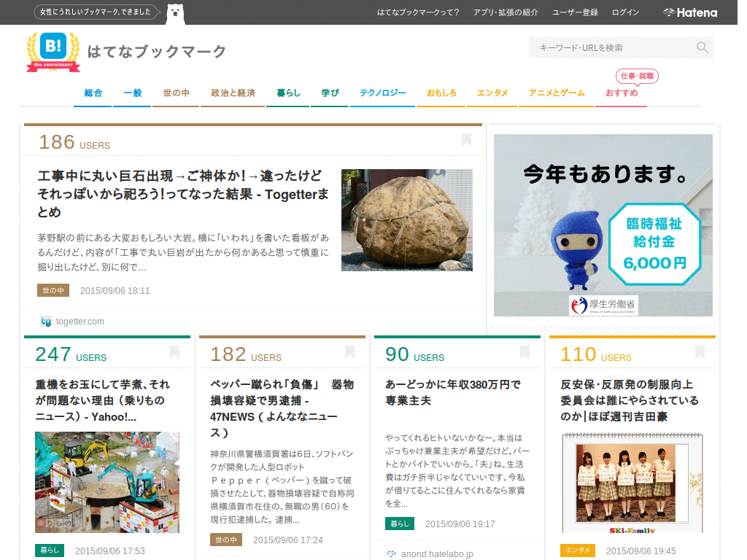Click the polar bear mascot icon
The height and width of the screenshot is (560, 747).
[x=175, y=15]
